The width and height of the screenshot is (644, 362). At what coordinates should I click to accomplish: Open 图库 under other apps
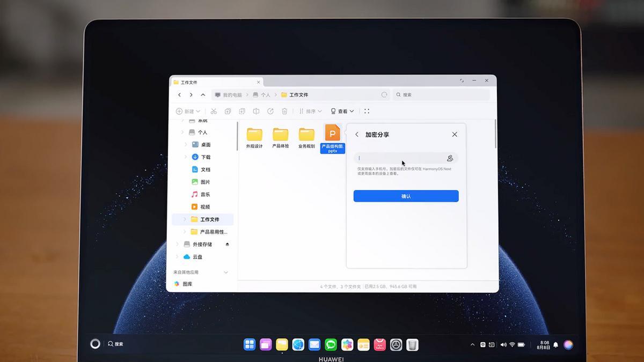183,284
